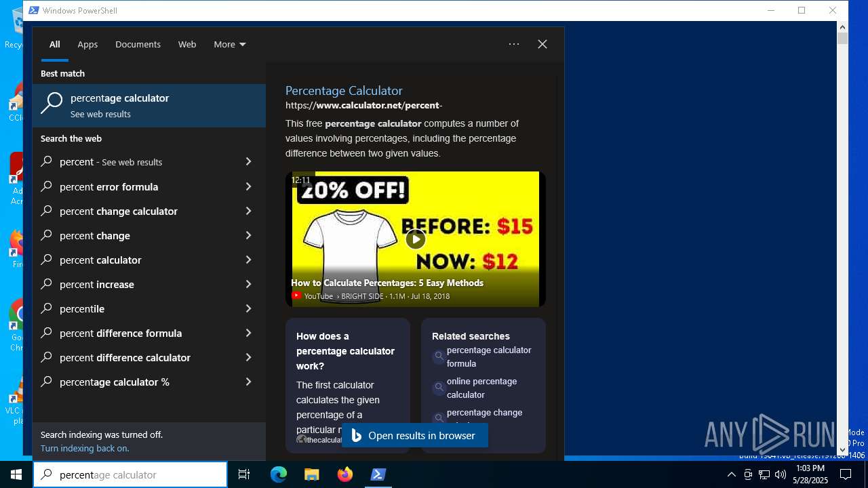Expand the More filter dropdown

coord(230,44)
